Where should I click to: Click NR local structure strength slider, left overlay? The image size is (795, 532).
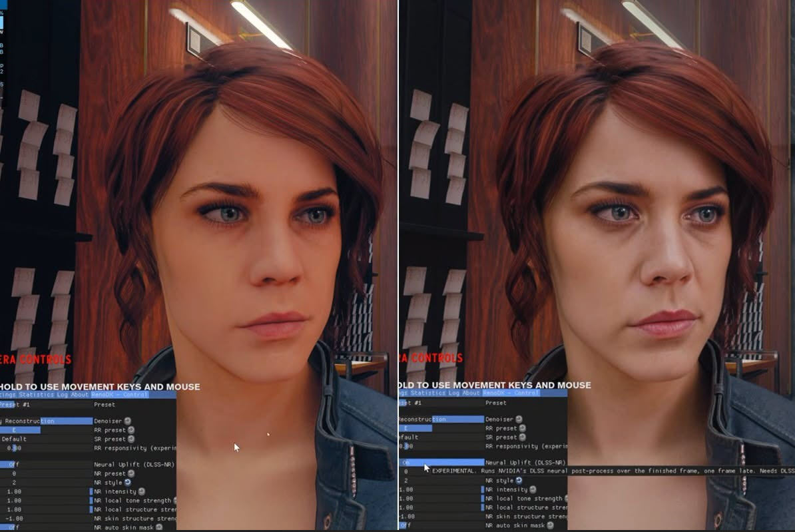pyautogui.click(x=46, y=509)
